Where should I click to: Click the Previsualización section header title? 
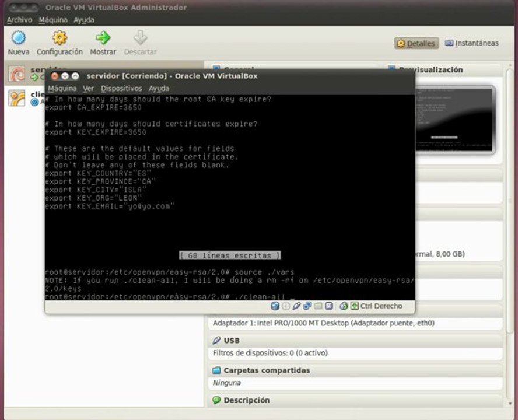[x=430, y=69]
